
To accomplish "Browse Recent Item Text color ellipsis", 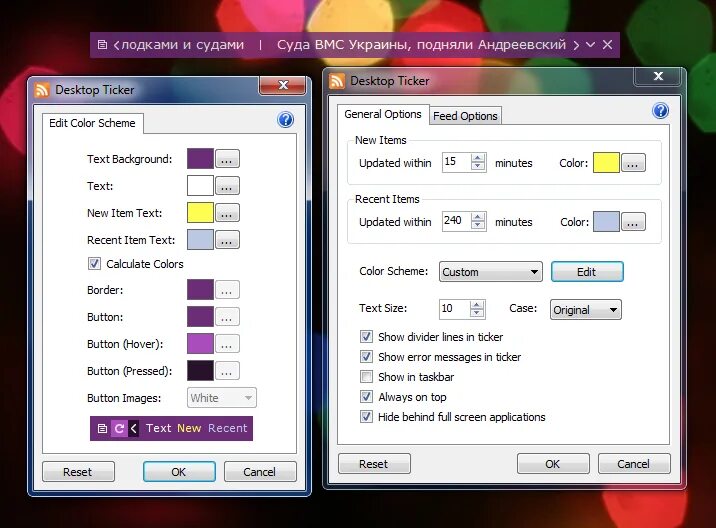I will [227, 240].
